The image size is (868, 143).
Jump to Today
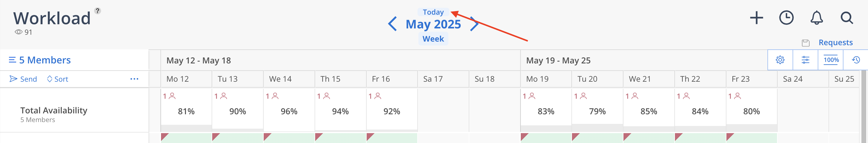(x=433, y=12)
